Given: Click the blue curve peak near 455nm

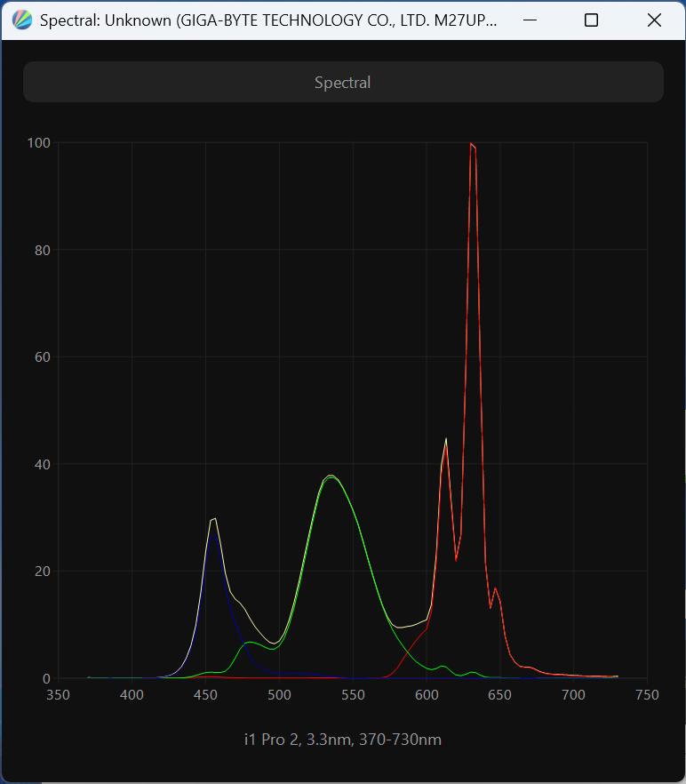Looking at the screenshot, I should (x=213, y=534).
